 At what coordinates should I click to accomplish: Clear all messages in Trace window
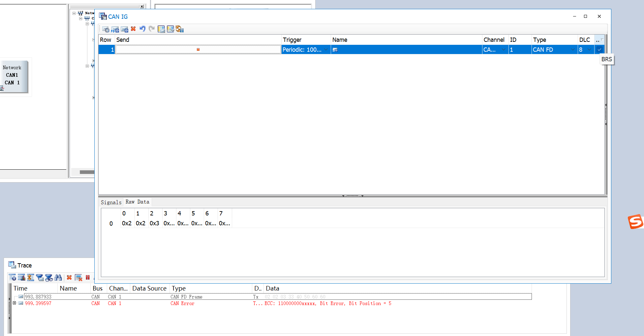[69, 277]
